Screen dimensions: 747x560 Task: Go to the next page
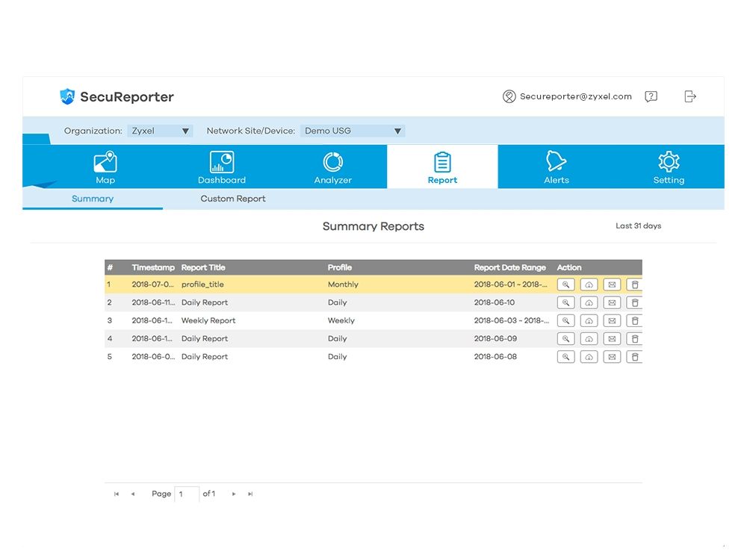pos(233,494)
